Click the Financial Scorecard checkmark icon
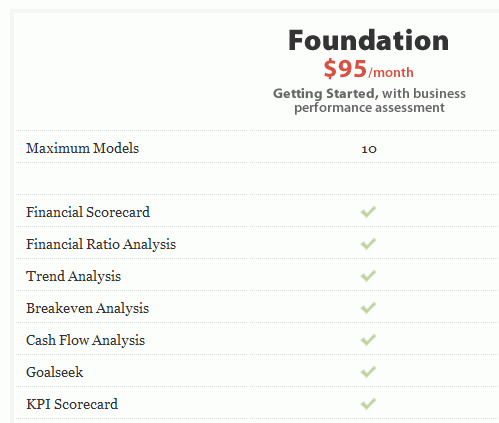499x423 pixels. click(x=368, y=212)
